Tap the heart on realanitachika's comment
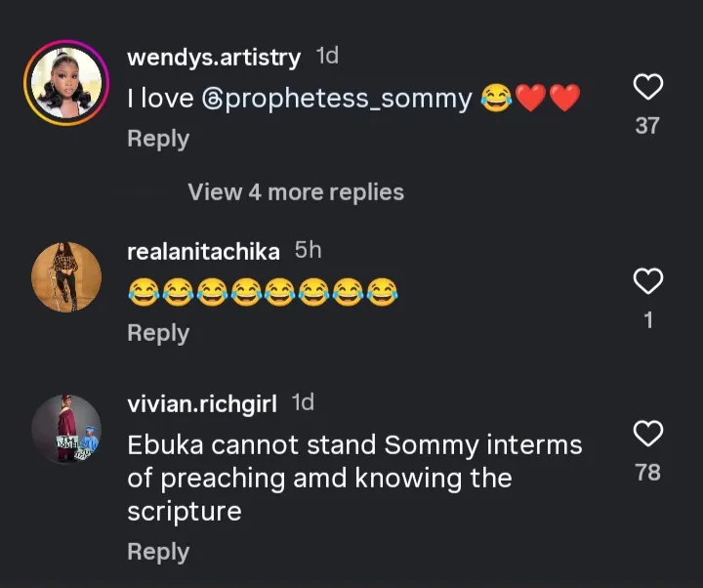 click(x=648, y=282)
